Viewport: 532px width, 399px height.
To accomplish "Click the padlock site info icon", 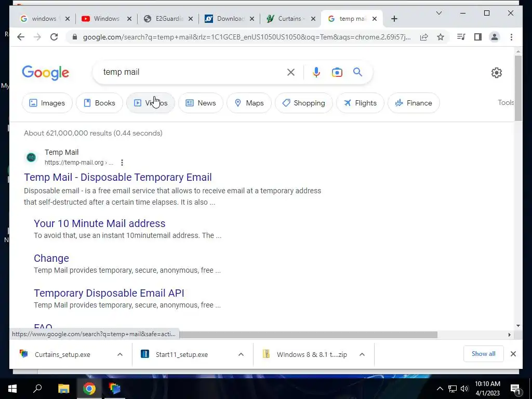I will 75,37.
